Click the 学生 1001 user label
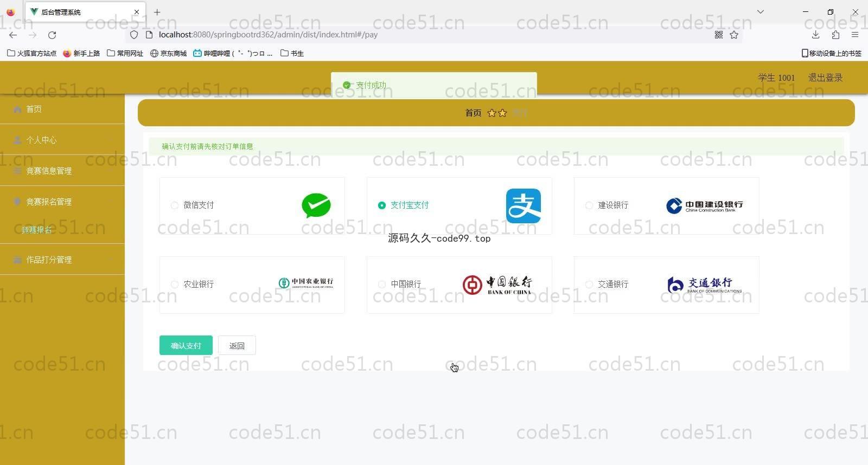The height and width of the screenshot is (465, 868). (776, 77)
